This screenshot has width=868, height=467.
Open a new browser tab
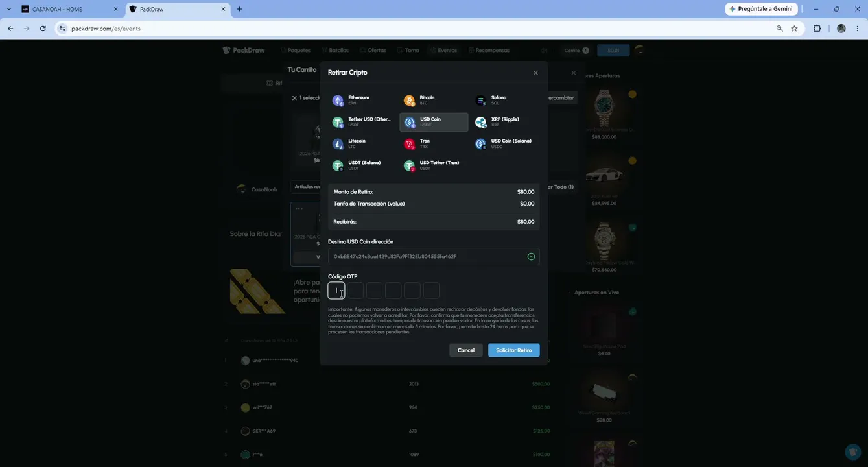coord(240,9)
